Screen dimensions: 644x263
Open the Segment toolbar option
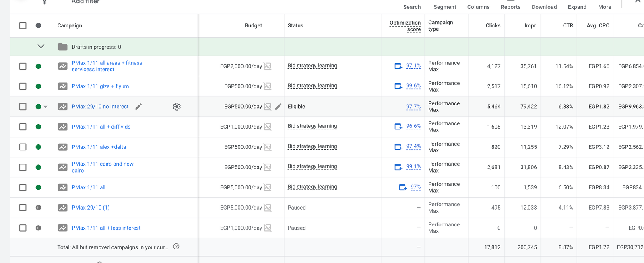point(445,7)
